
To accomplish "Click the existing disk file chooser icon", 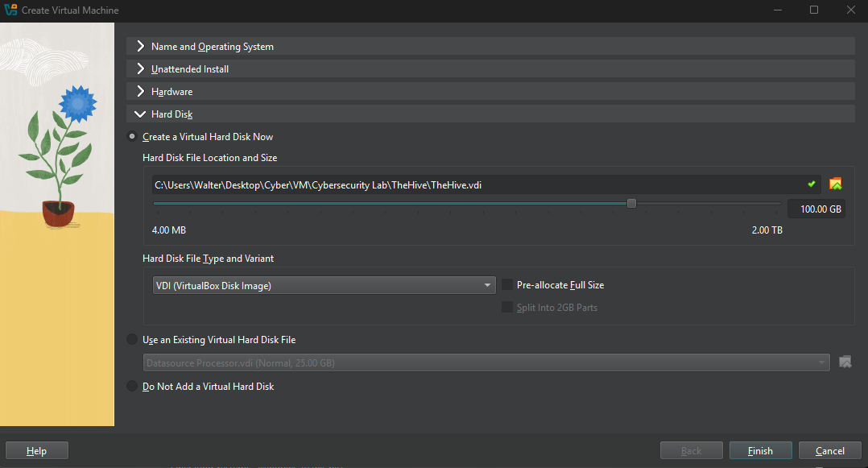I will [845, 362].
